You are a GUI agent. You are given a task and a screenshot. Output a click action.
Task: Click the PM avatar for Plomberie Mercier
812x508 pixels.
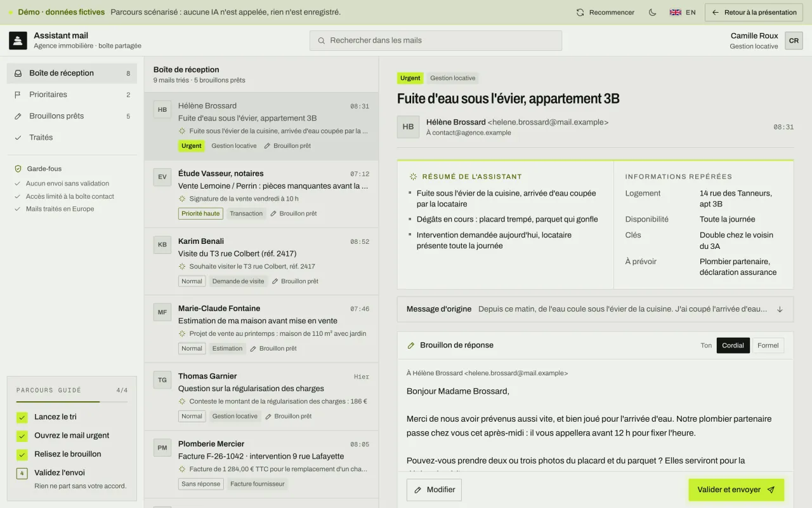pyautogui.click(x=162, y=448)
